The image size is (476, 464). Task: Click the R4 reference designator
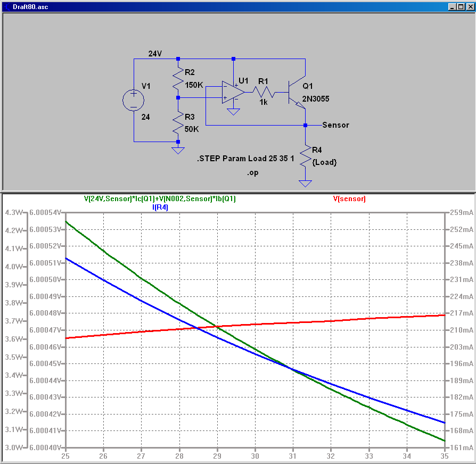click(x=317, y=150)
